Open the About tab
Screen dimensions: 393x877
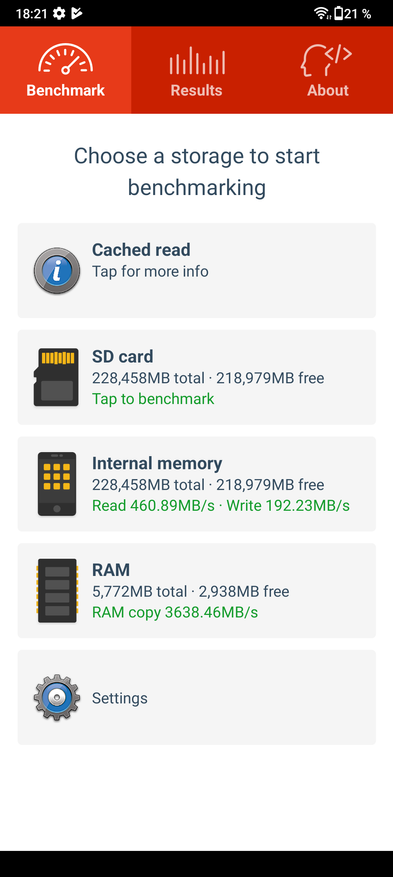click(x=328, y=70)
